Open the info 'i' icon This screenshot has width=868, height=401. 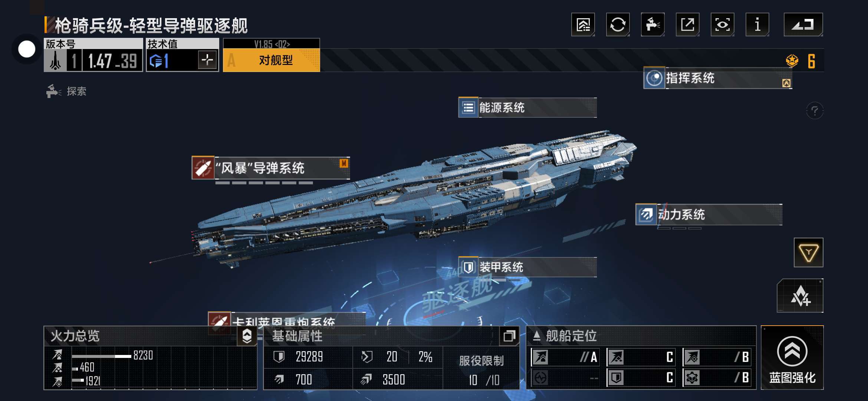coord(757,25)
